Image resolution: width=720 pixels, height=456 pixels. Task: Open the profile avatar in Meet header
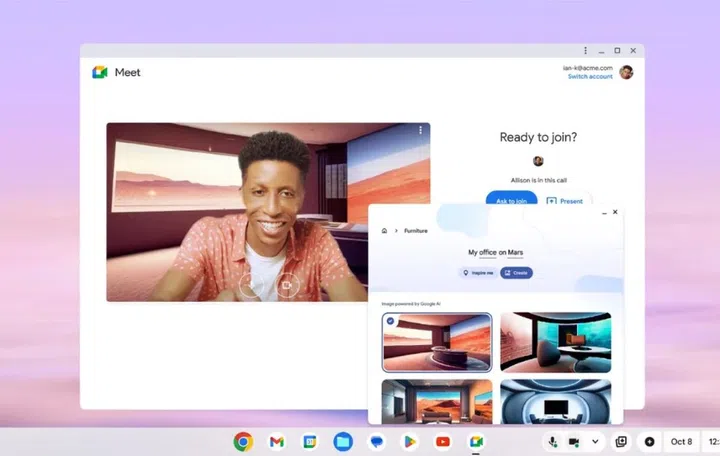tap(626, 72)
